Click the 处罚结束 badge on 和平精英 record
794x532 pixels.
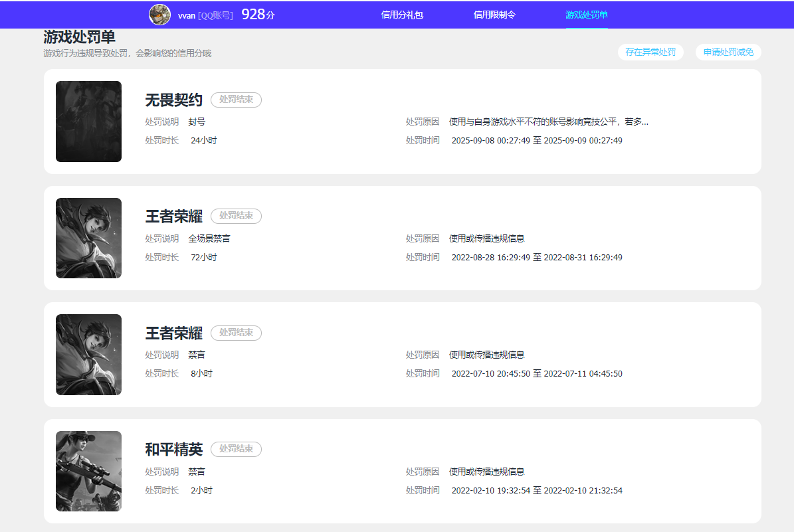[x=236, y=449]
